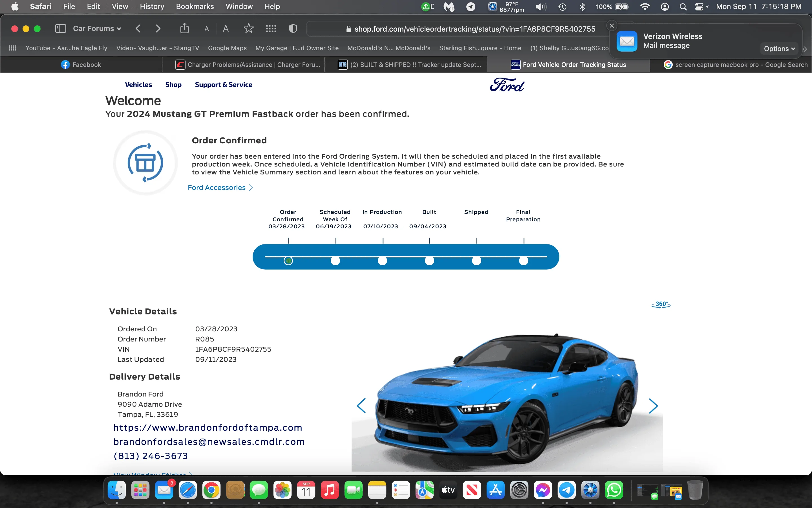Screen dimensions: 812x508
Task: Open the Support & Service menu
Action: coord(224,85)
